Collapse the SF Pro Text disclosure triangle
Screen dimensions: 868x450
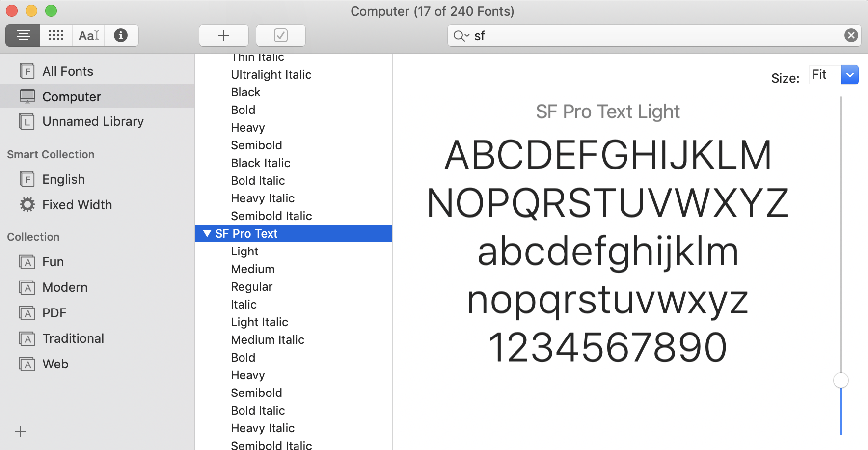pyautogui.click(x=207, y=233)
